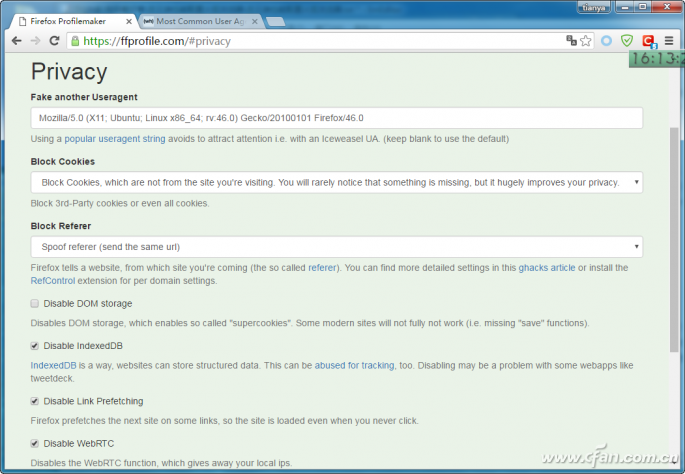This screenshot has height=474, width=685.
Task: Click the blue circle extension icon
Action: pyautogui.click(x=606, y=41)
